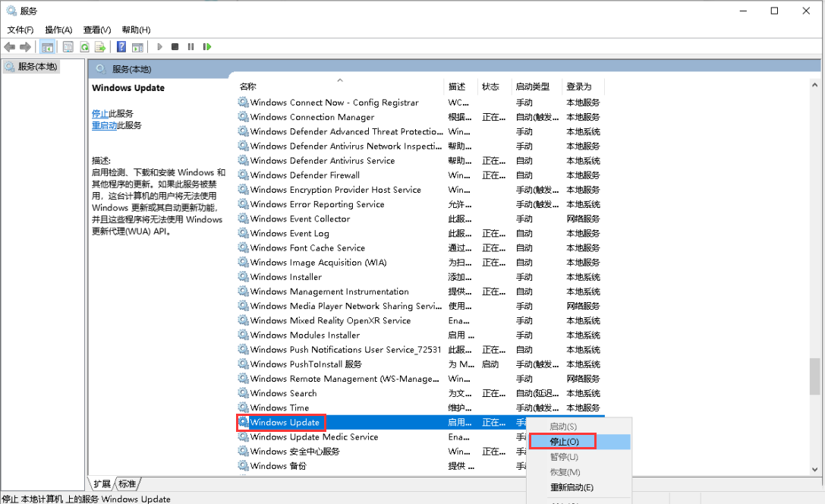Select Windows Image Acquisition (WIA) row

421,262
